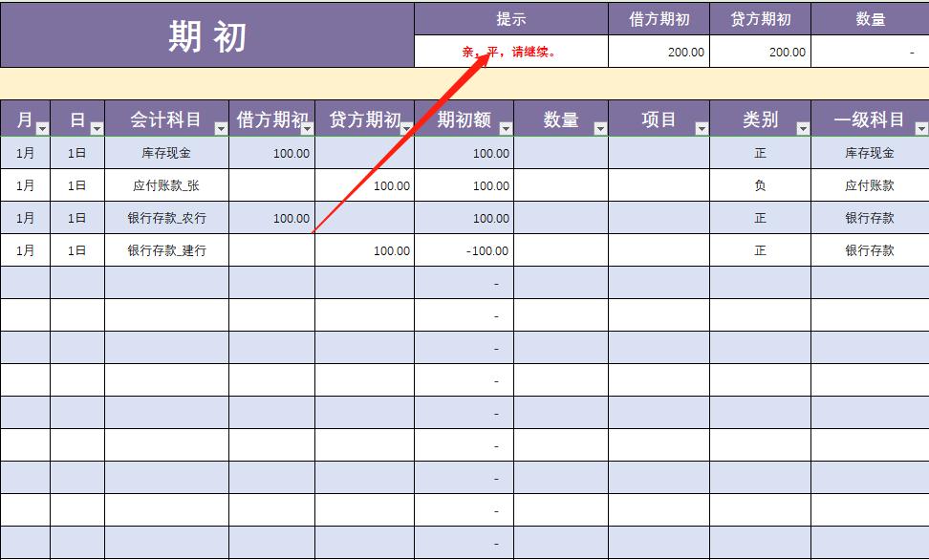929x560 pixels.
Task: Open the 月 column filter dropdown
Action: (40, 127)
